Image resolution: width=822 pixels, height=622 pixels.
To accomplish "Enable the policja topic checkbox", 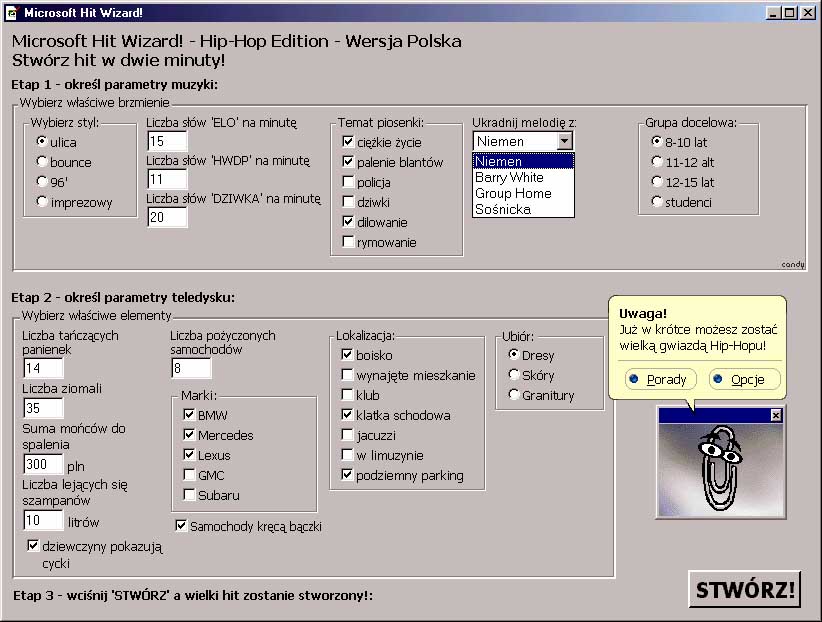I will coord(348,182).
